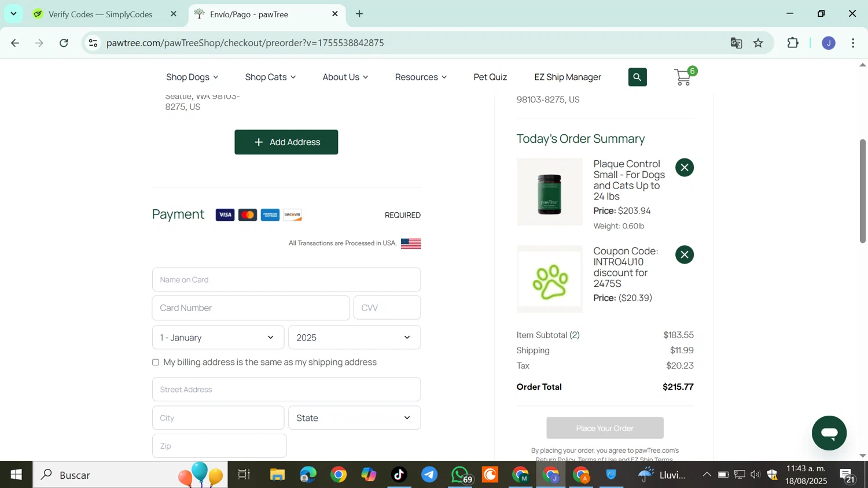This screenshot has width=868, height=488.
Task: Open WhatsApp from the taskbar
Action: [461, 475]
